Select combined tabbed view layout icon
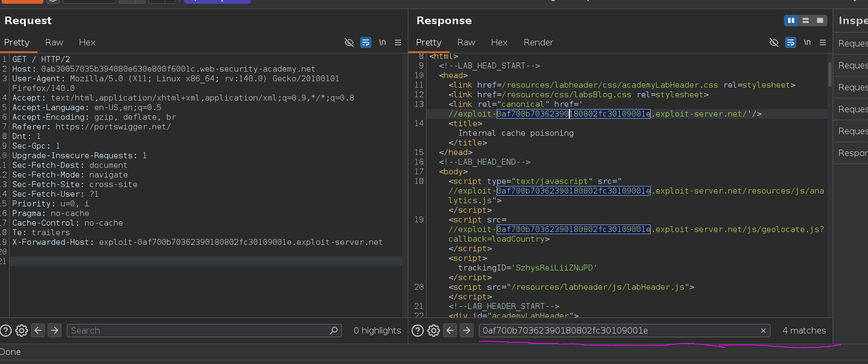Screen dimensions: 868x364 point(820,20)
